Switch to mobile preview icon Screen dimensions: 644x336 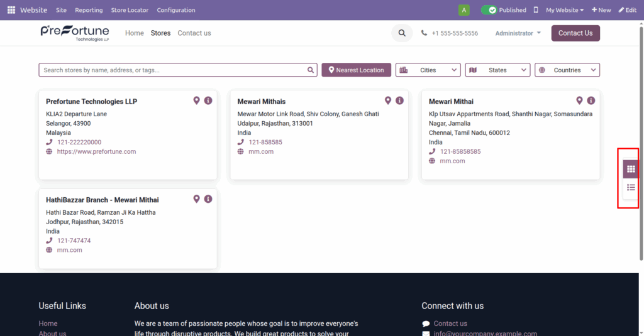536,10
